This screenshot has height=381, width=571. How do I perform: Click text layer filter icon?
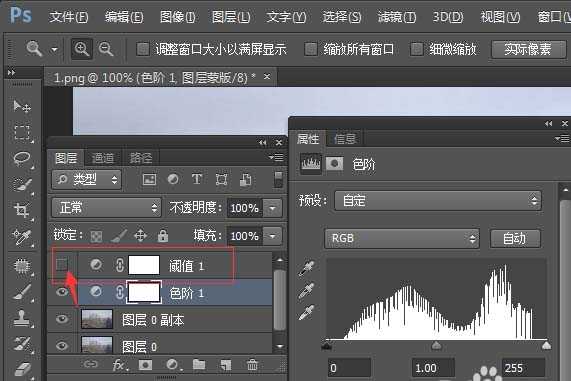click(197, 179)
